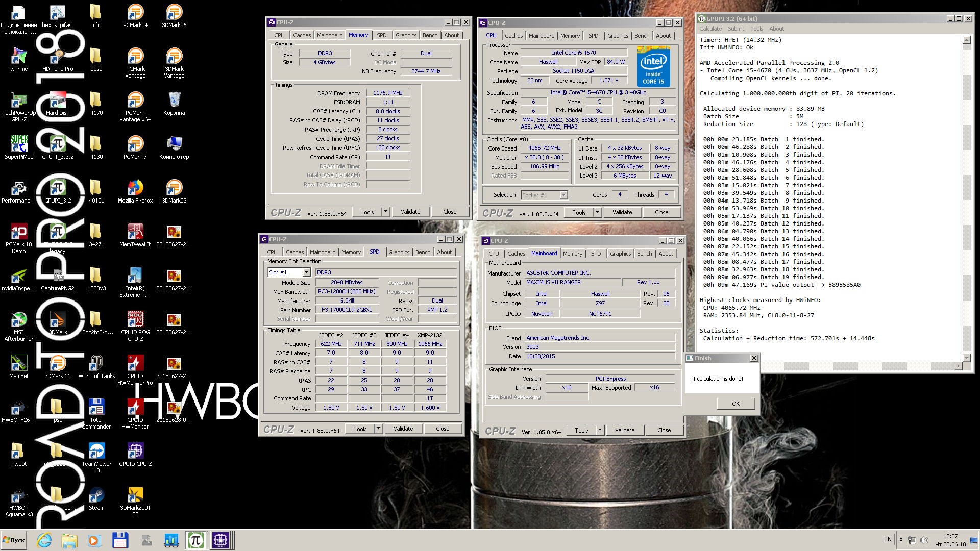The image size is (980, 551).
Task: Open GPUPI_3.3.2 desktop icon
Action: click(x=58, y=147)
